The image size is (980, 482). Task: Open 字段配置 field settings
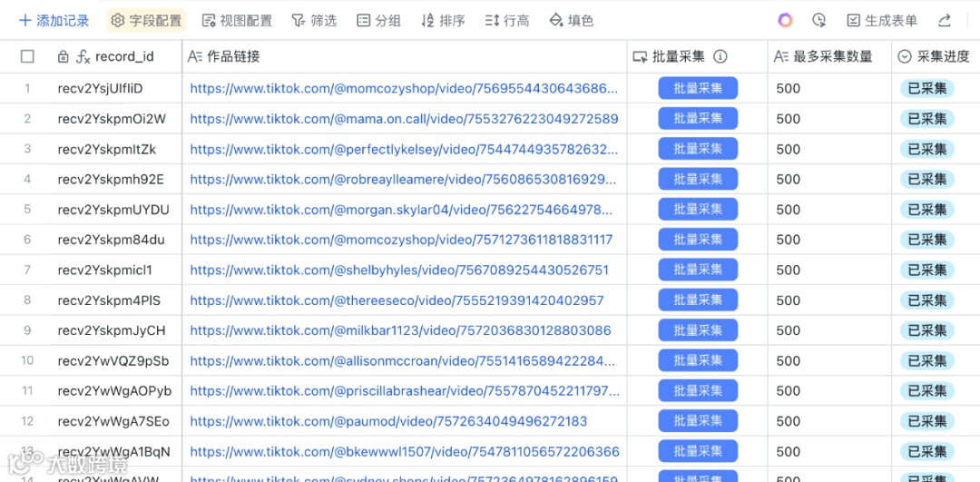coord(146,21)
